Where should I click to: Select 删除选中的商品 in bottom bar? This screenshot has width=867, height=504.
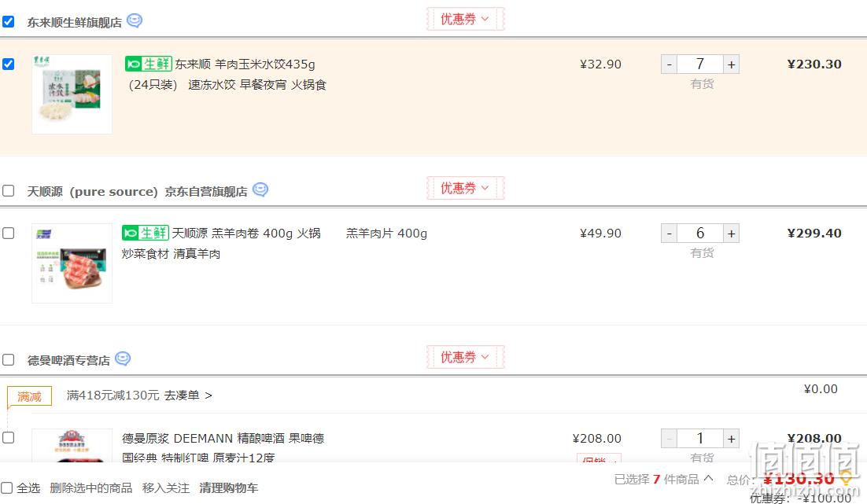(x=91, y=488)
